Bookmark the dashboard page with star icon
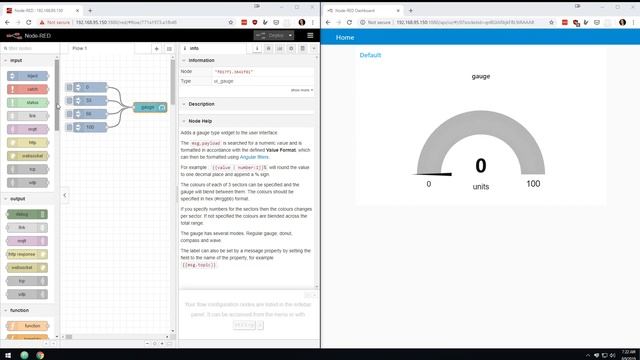The height and width of the screenshot is (360, 640). pyautogui.click(x=551, y=22)
